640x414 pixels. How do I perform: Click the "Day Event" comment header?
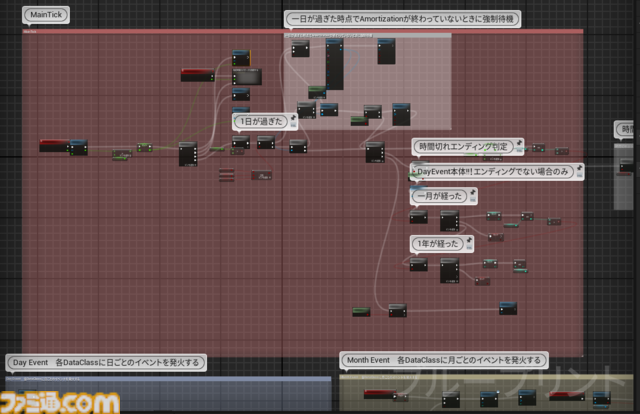click(106, 362)
